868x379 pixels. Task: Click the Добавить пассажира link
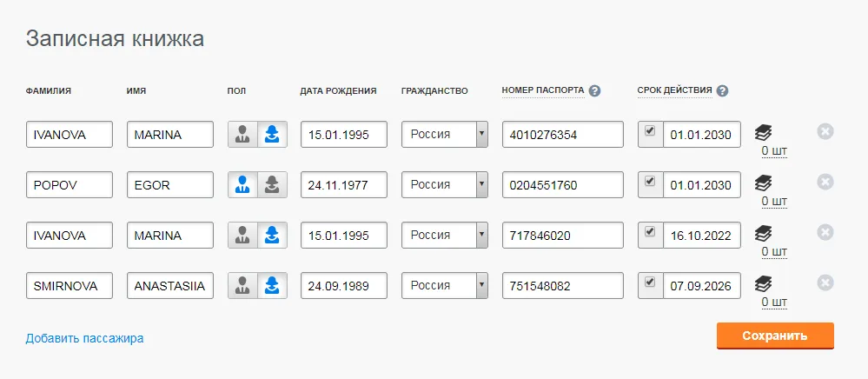(84, 338)
